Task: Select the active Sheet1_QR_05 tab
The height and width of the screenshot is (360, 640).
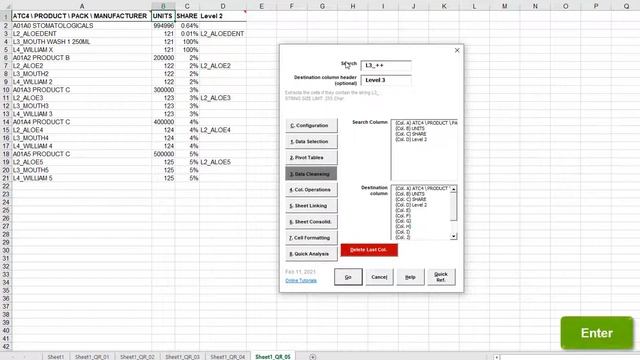Action: coord(273,357)
